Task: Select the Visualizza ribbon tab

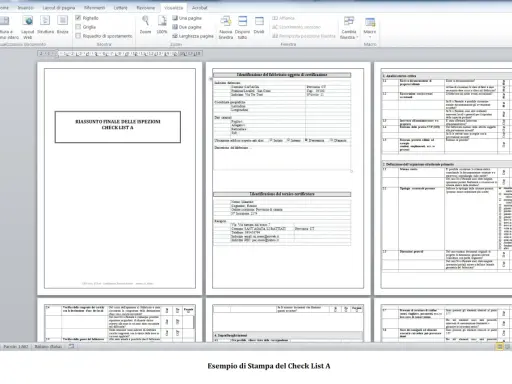Action: tap(173, 7)
